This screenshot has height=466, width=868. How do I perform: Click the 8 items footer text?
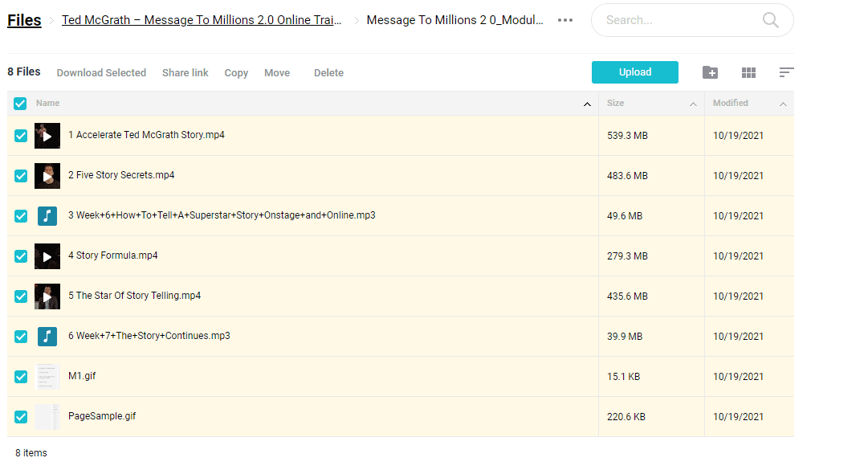pyautogui.click(x=31, y=452)
